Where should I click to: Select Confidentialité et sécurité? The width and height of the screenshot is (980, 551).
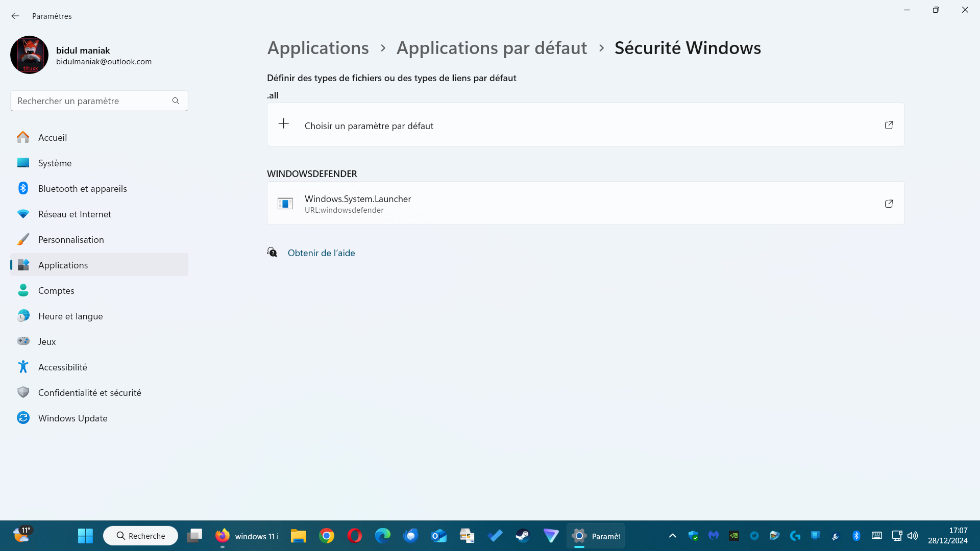pyautogui.click(x=89, y=393)
